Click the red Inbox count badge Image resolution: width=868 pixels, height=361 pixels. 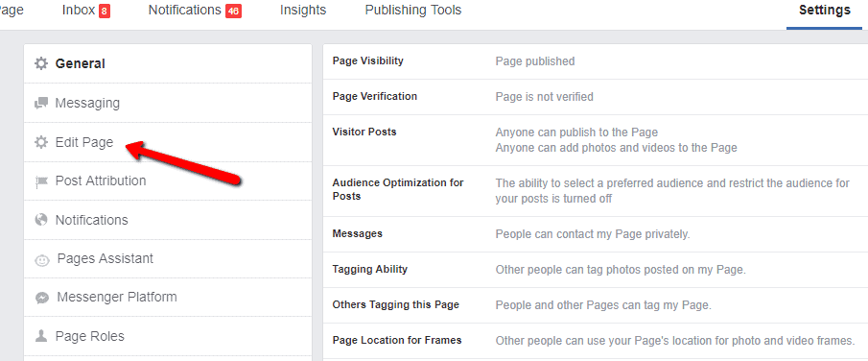(x=105, y=12)
